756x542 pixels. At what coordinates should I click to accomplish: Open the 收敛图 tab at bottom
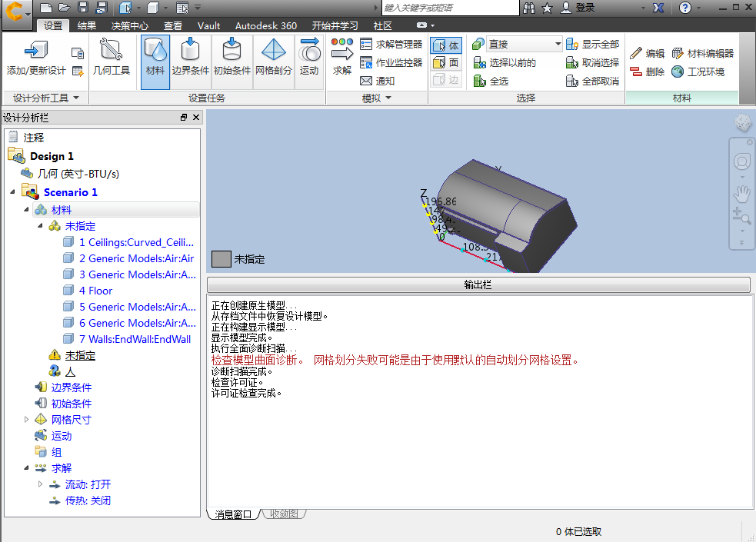pyautogui.click(x=283, y=514)
